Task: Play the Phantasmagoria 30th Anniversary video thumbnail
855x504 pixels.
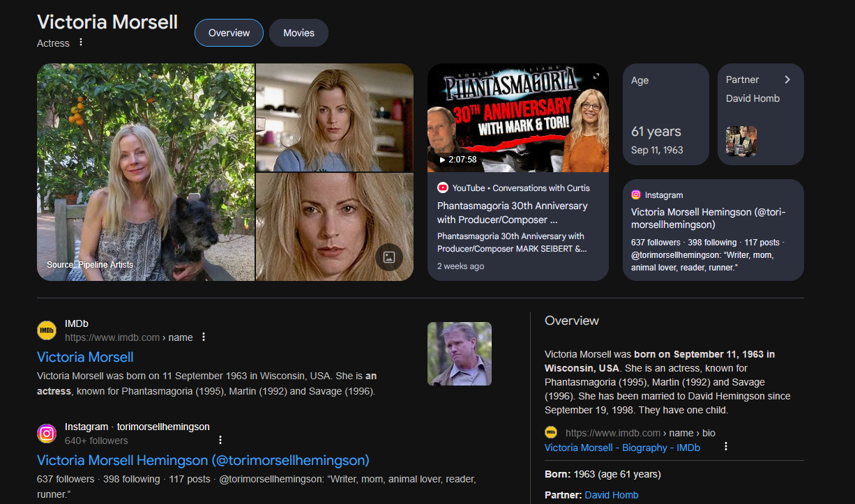Action: pos(518,118)
